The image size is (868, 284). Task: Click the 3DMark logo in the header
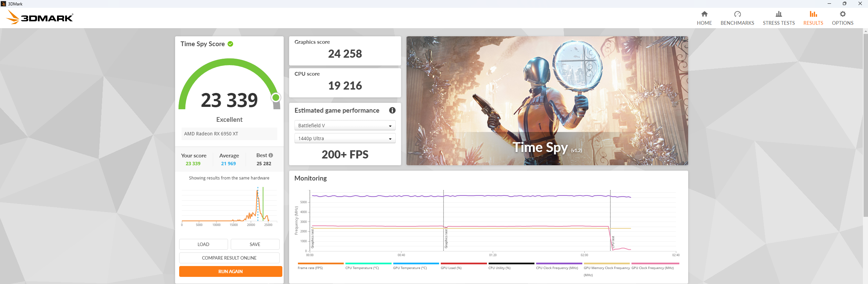click(x=40, y=17)
